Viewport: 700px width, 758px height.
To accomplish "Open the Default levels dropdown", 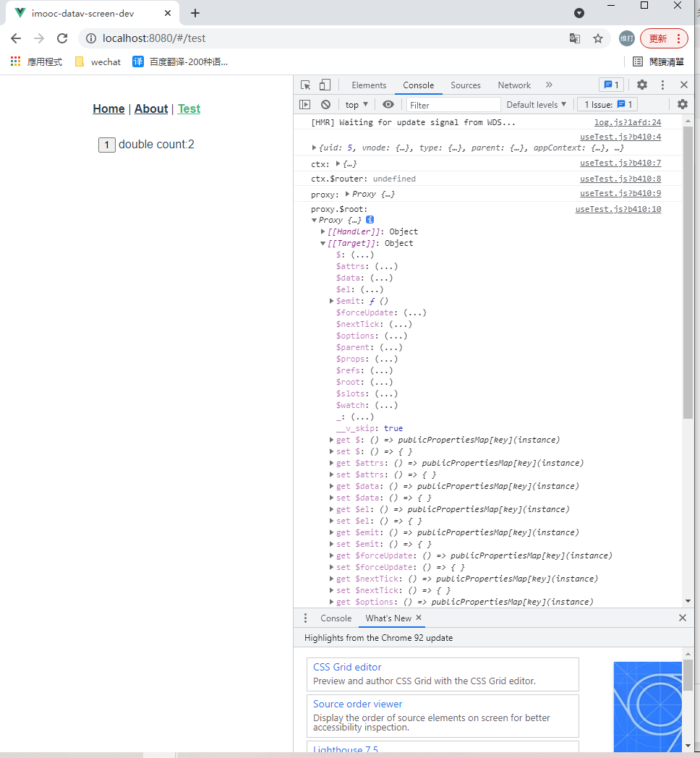I will (536, 105).
